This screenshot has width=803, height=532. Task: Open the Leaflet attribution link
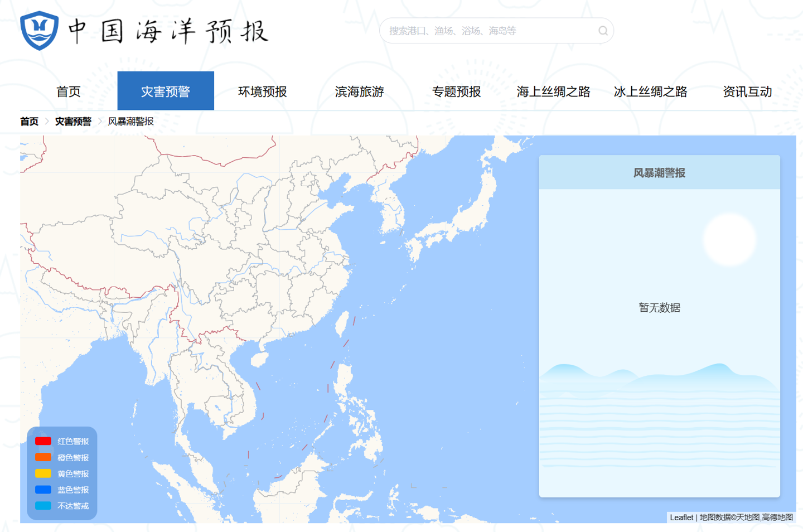point(681,518)
